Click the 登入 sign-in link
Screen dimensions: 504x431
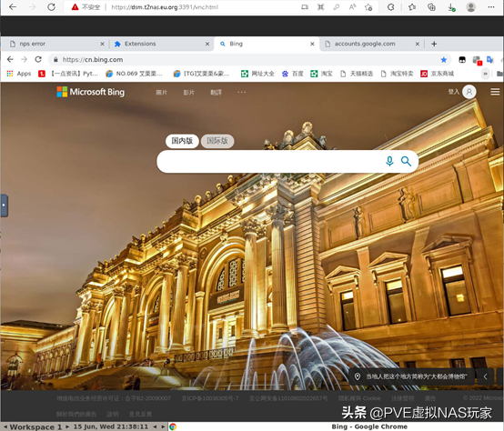coord(454,92)
